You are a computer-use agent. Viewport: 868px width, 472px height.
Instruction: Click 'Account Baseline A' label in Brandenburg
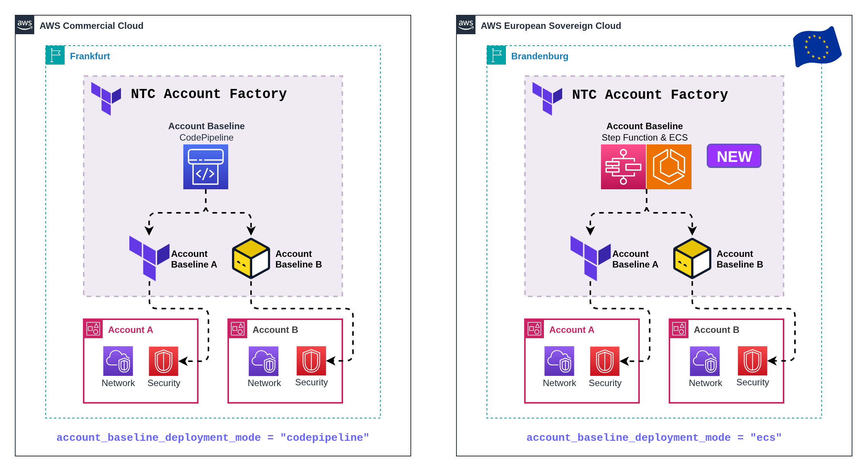click(635, 259)
